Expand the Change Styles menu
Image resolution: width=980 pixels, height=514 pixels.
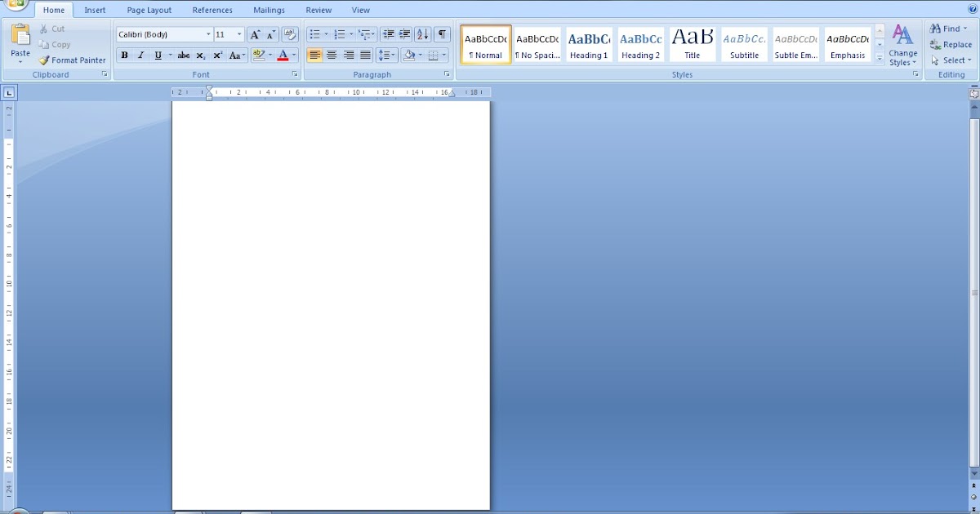[902, 46]
